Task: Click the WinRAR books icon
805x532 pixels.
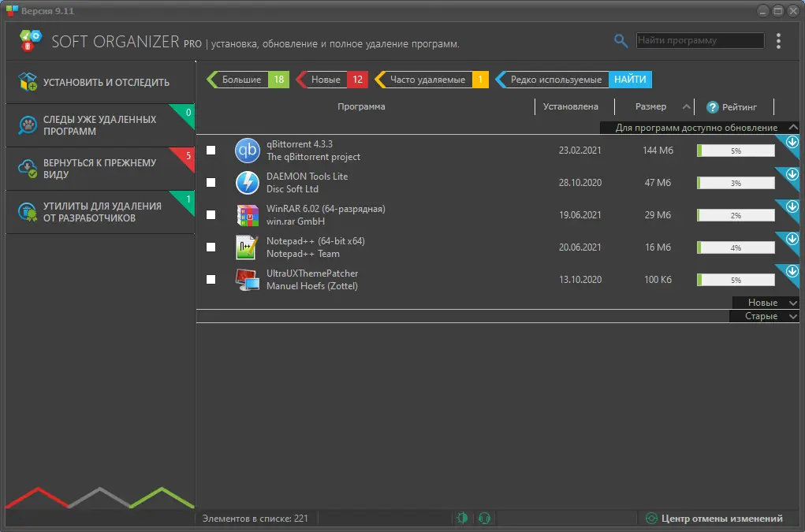Action: point(247,215)
